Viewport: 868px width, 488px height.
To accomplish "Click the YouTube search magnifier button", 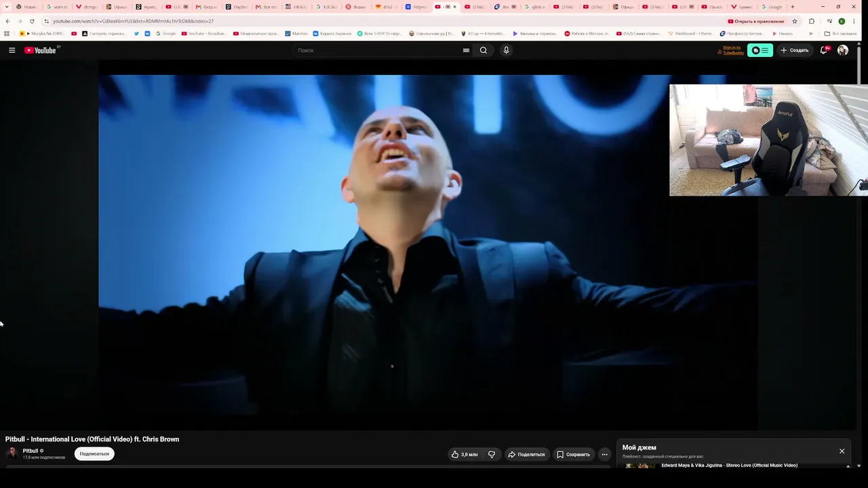I will coord(484,50).
